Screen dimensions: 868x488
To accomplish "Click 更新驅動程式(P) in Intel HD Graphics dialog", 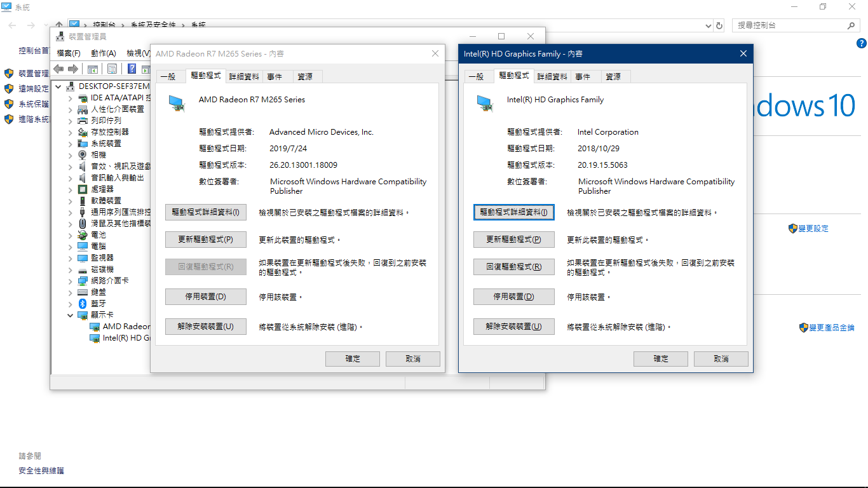I will (513, 240).
